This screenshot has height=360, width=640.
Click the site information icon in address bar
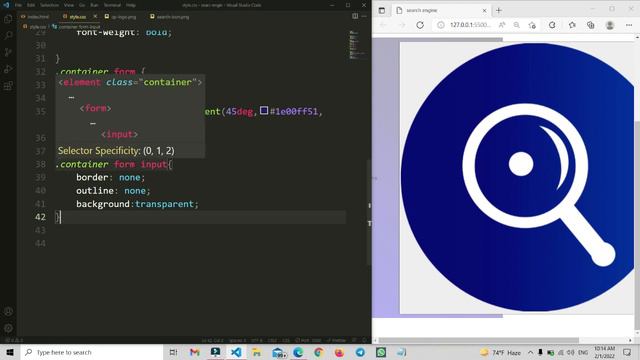pyautogui.click(x=441, y=25)
